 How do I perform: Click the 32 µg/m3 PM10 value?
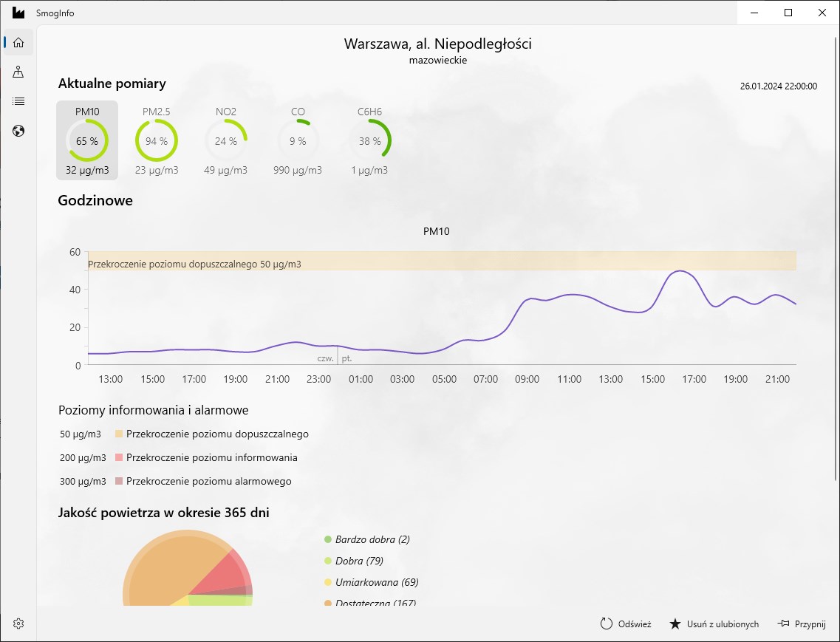point(87,171)
